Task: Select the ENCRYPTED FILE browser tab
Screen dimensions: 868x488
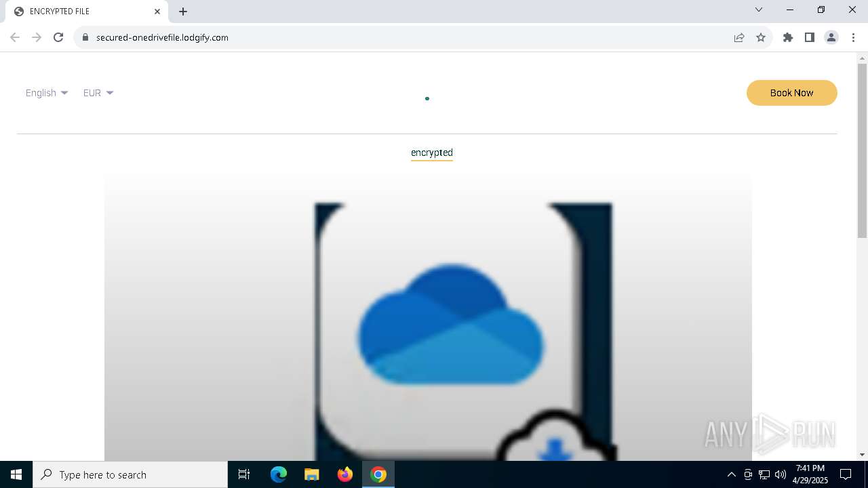Action: coord(88,12)
